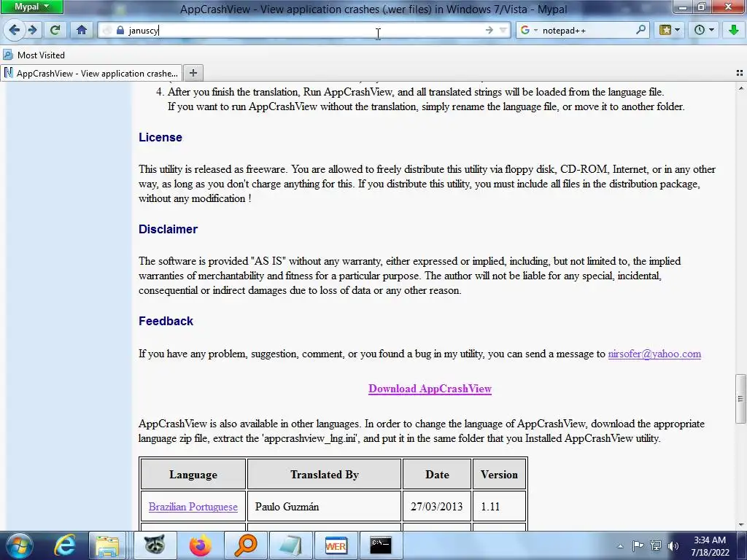Viewport: 747px width, 560px height.
Task: Open the browser home page
Action: (82, 31)
